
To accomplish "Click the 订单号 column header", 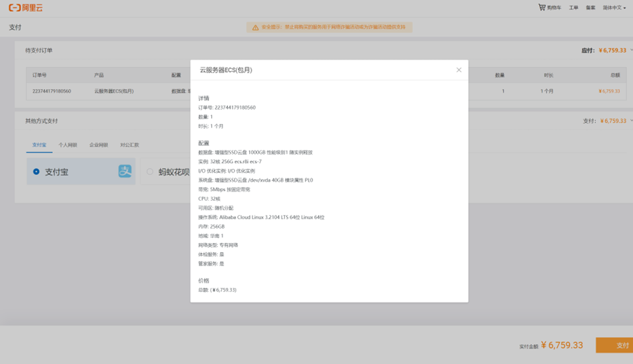I will [40, 75].
